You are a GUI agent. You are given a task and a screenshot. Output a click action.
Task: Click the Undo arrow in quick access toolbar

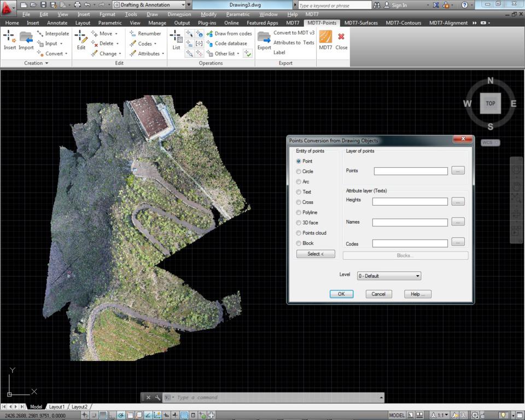pyautogui.click(x=87, y=5)
